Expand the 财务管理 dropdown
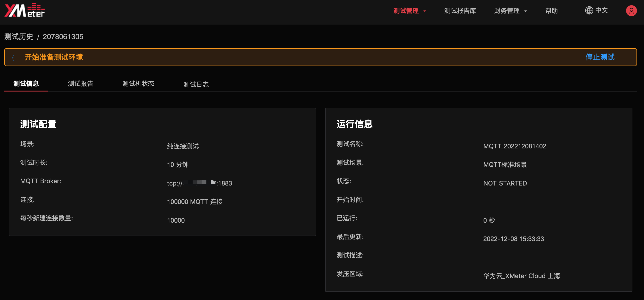 510,11
